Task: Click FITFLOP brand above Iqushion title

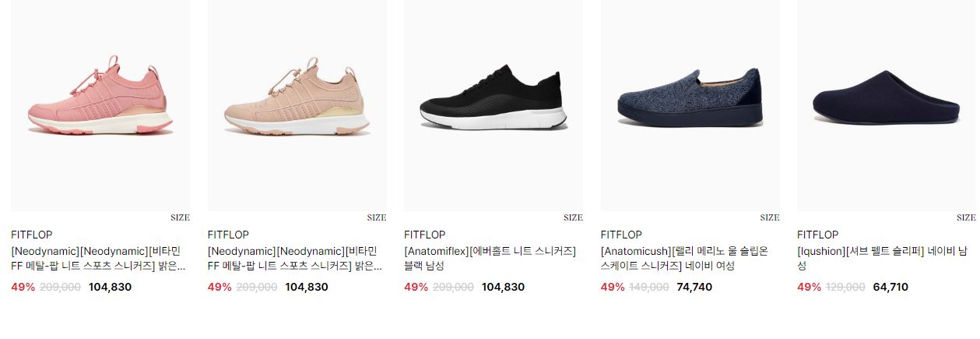Action: coord(818,235)
